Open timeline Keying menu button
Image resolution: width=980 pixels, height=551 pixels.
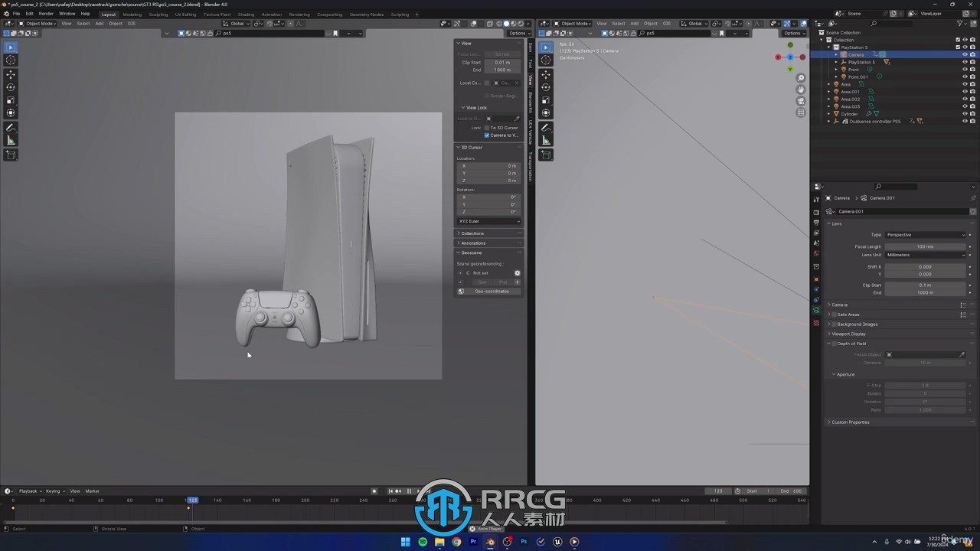(x=54, y=491)
